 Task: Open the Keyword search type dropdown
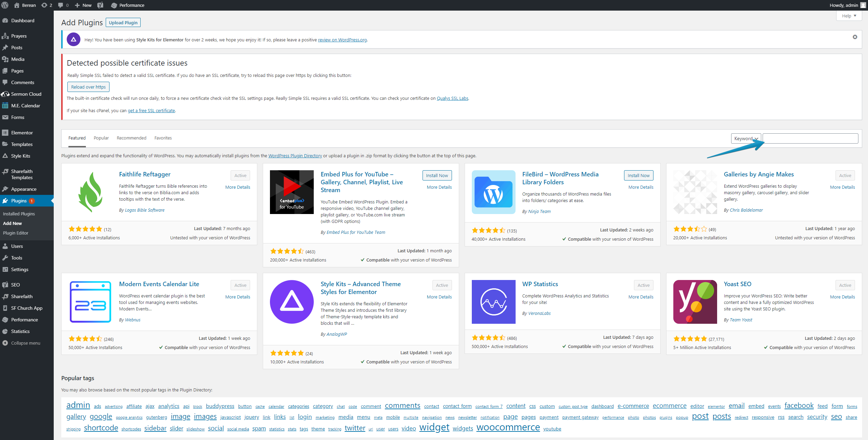tap(746, 138)
